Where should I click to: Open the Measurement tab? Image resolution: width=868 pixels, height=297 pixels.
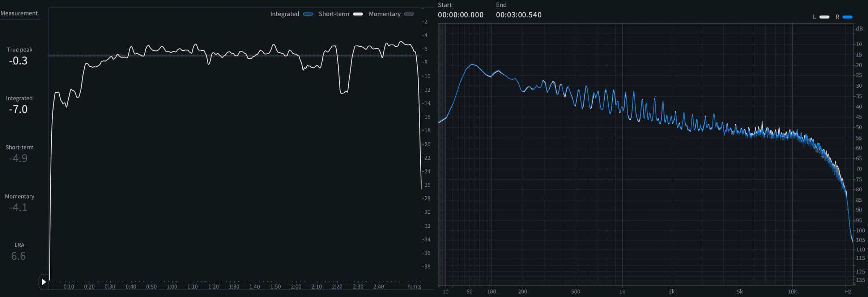[x=19, y=13]
